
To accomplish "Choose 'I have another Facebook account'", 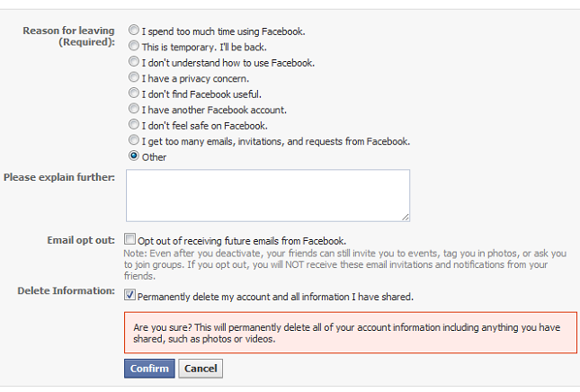I will coord(134,110).
